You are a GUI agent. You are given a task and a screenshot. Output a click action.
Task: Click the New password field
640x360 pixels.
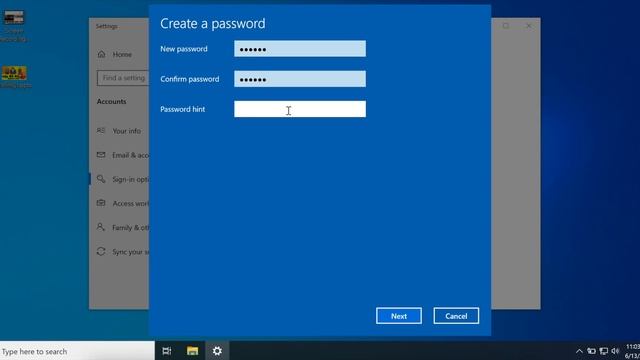pyautogui.click(x=300, y=49)
